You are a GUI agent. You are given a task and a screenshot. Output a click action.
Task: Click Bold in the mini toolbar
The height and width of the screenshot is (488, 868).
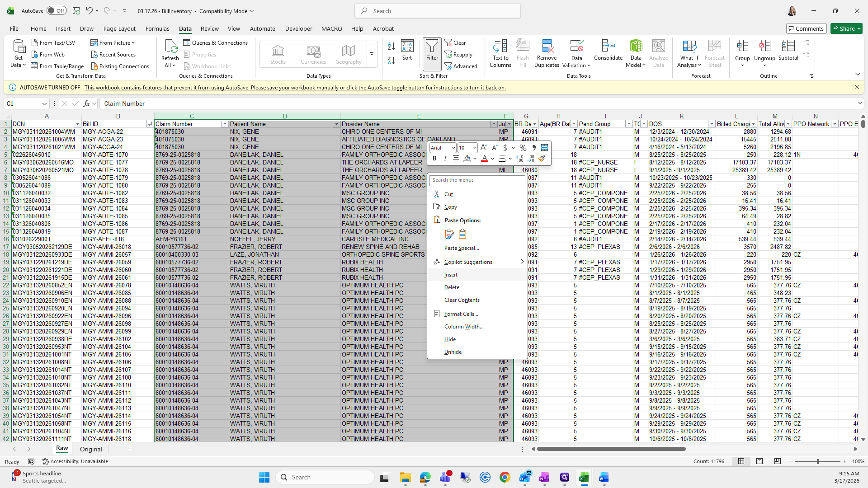click(x=434, y=159)
